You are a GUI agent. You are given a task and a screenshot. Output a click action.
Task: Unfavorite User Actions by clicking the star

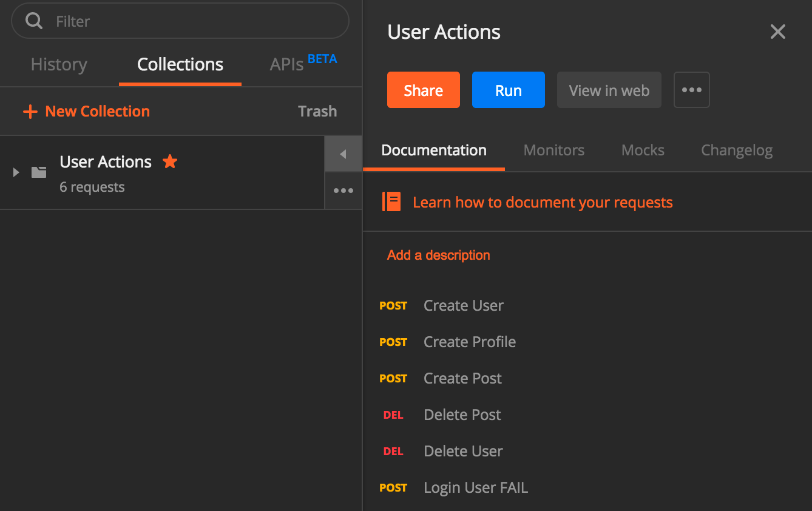point(169,161)
